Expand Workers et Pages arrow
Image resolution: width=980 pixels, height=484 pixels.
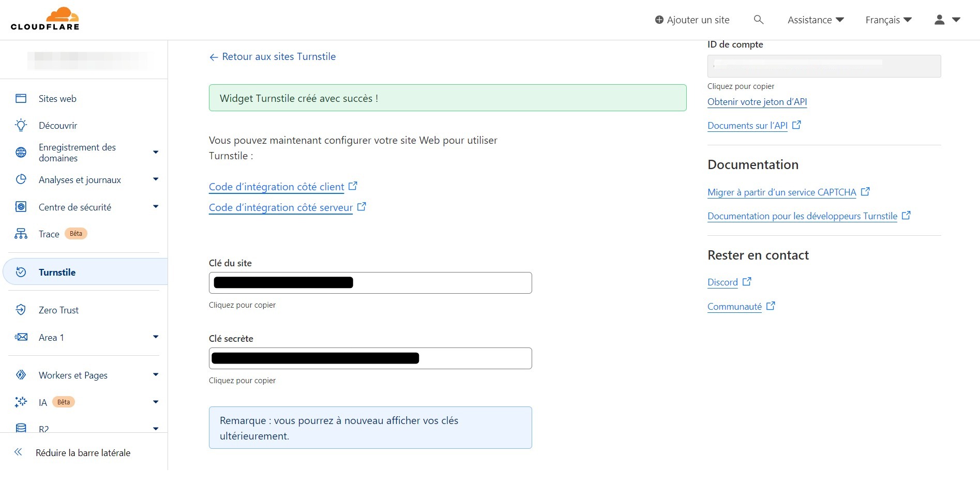pyautogui.click(x=156, y=375)
